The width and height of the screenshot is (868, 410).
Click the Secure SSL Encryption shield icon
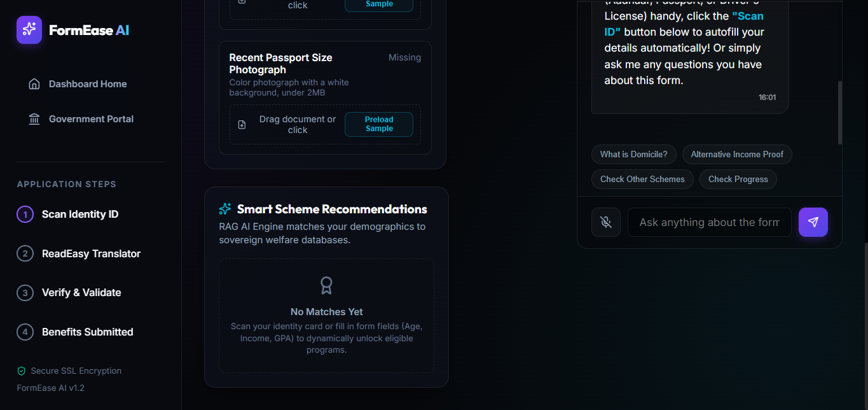(x=22, y=371)
